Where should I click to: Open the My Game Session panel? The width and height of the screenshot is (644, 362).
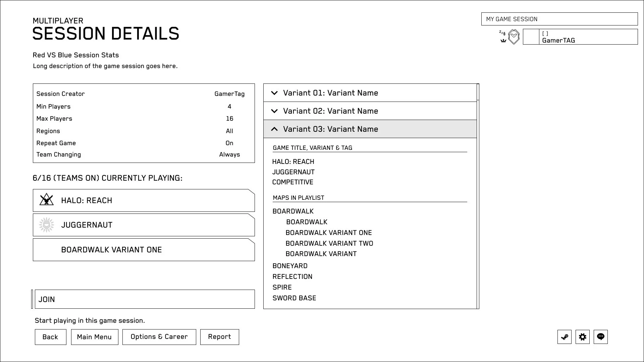[559, 19]
